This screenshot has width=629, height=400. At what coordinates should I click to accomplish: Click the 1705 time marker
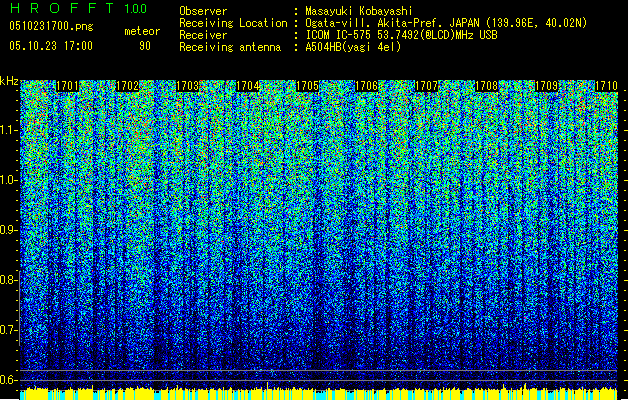click(x=307, y=86)
